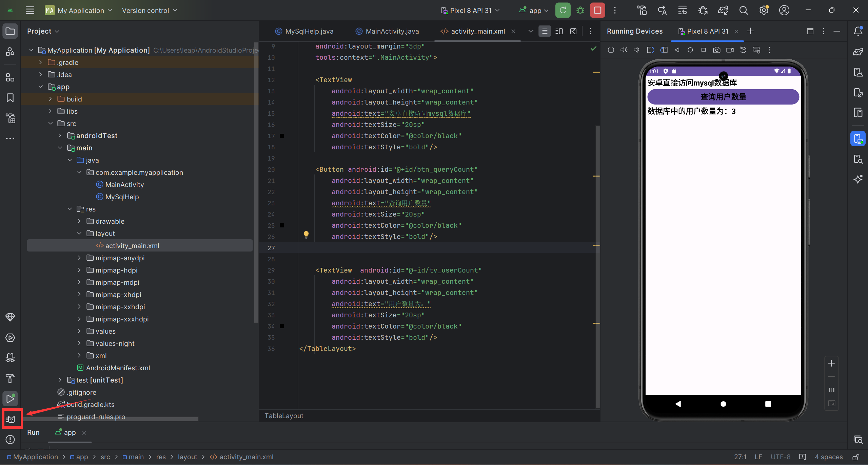Click the Logcat cat icon in left sidebar
The image size is (868, 465).
(x=11, y=419)
